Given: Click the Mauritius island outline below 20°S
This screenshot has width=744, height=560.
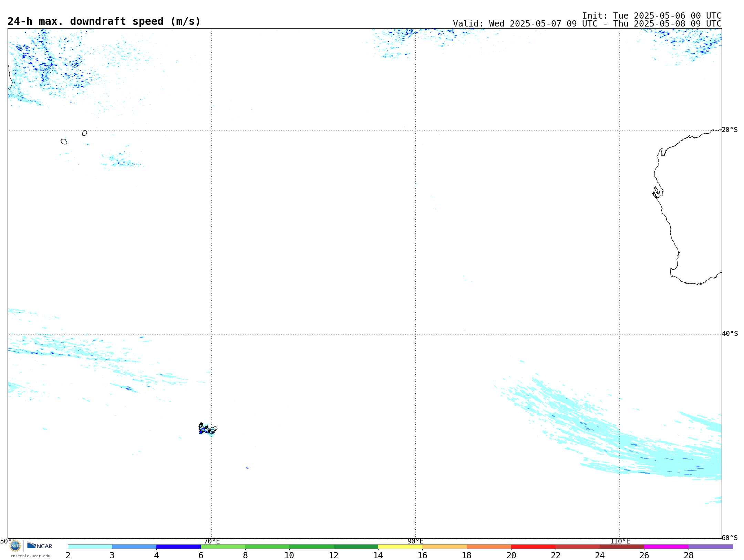Looking at the screenshot, I should point(84,133).
